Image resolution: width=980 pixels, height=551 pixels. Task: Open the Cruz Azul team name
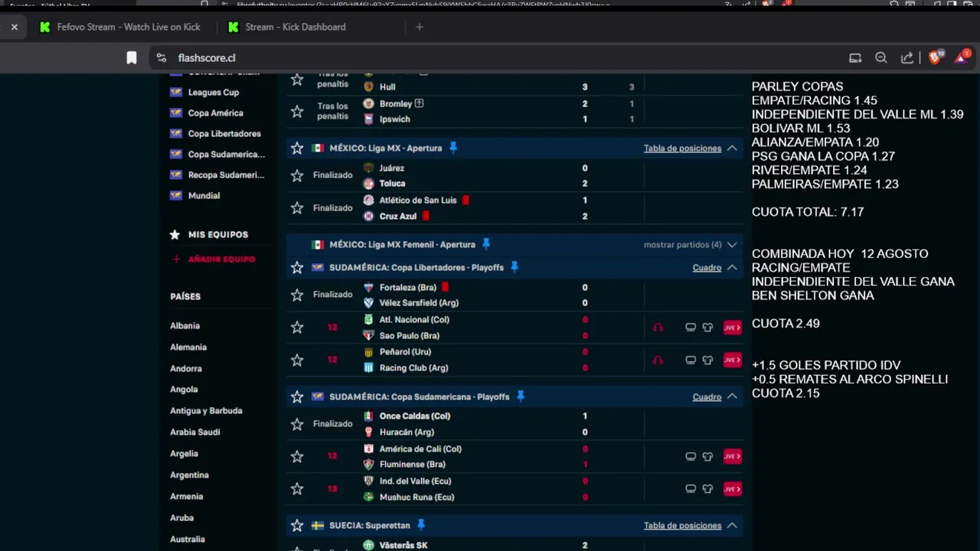[x=398, y=217]
